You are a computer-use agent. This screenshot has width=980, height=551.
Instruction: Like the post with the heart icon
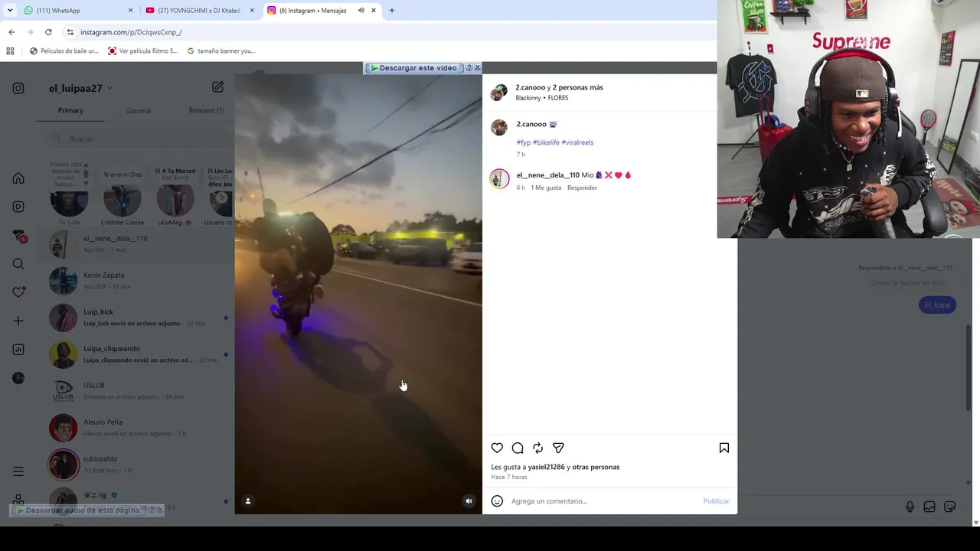tap(497, 448)
